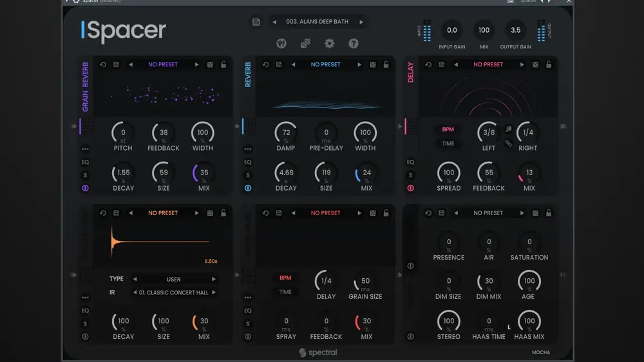Adjust the Input Gain knob
644x362 pixels.
pos(452,30)
